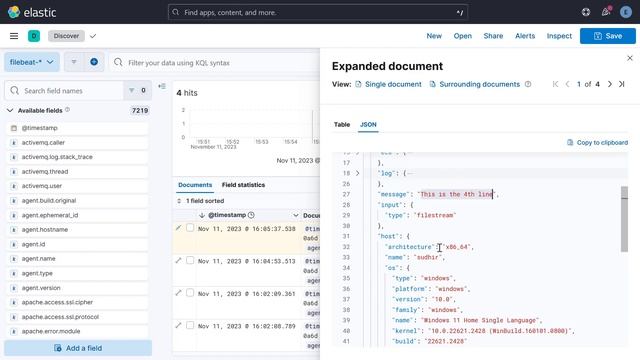Open the Field statistics tab

[x=243, y=185]
